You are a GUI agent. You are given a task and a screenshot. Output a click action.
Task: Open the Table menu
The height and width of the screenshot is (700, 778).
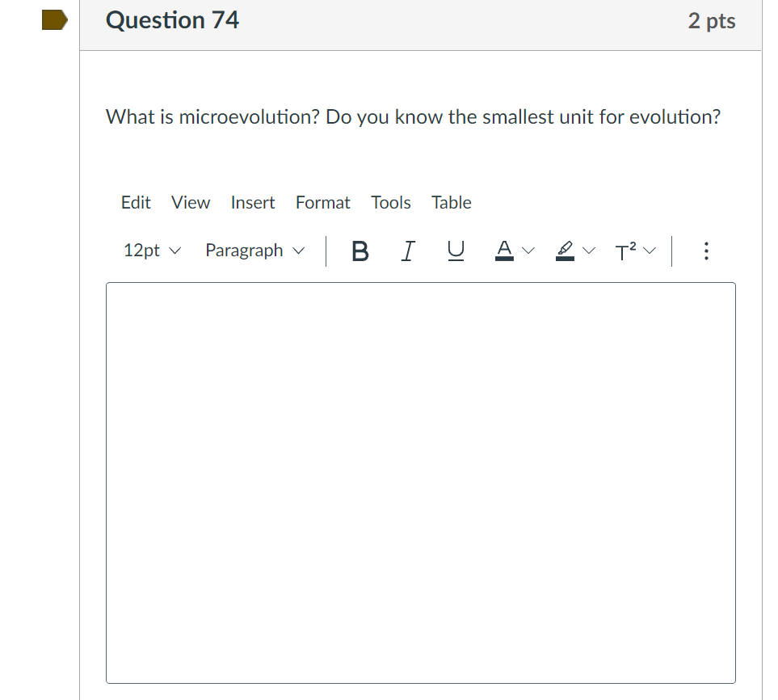pyautogui.click(x=451, y=203)
